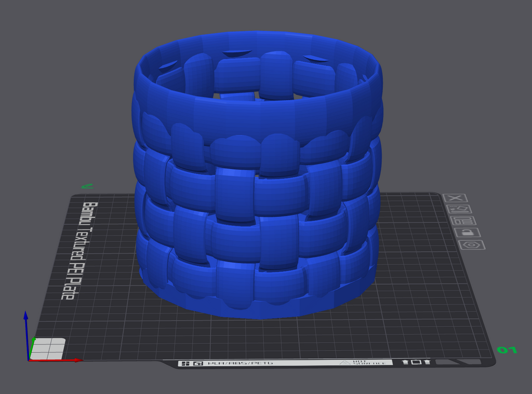
Task: Click the light gray origin corner square
Action: click(x=47, y=348)
